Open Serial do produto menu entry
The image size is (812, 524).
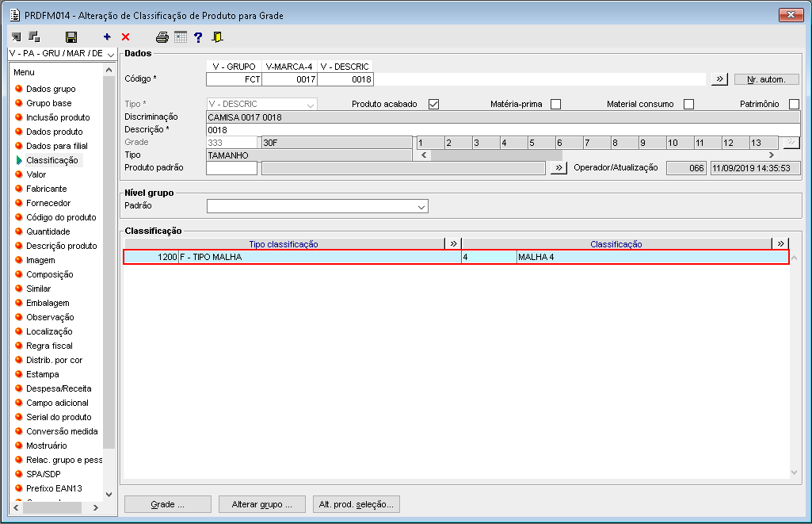click(x=59, y=417)
